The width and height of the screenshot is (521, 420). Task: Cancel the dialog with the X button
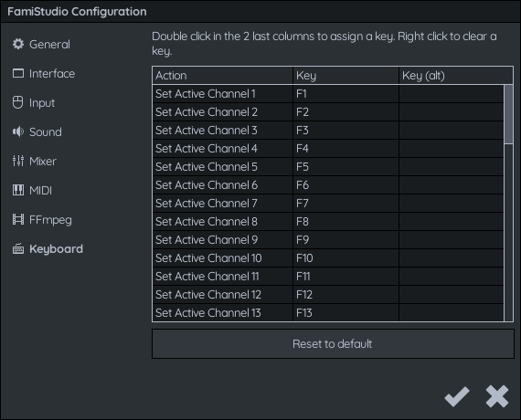(x=497, y=396)
